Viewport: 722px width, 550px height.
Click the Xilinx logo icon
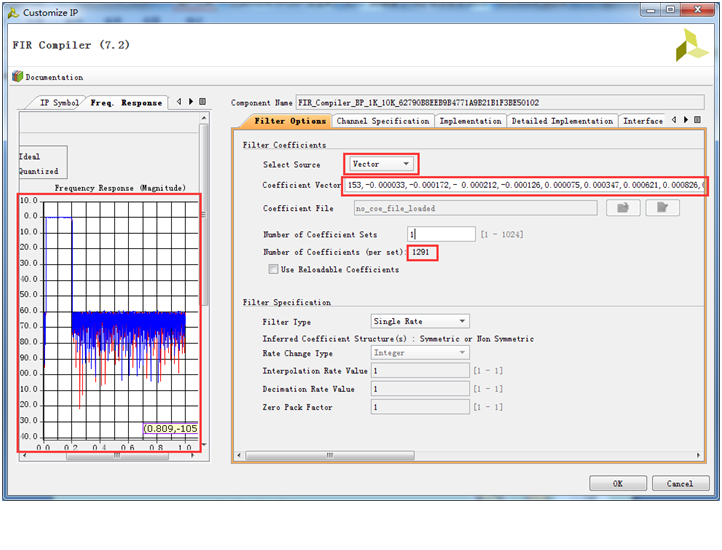tap(692, 45)
